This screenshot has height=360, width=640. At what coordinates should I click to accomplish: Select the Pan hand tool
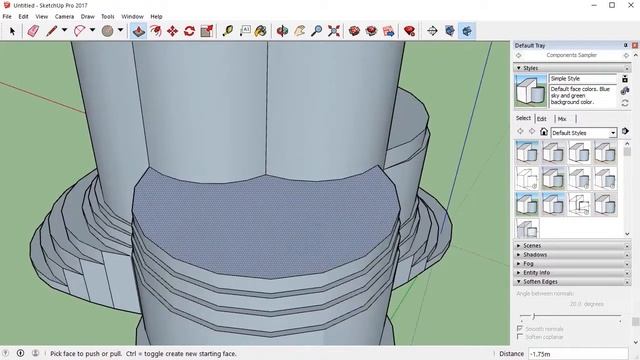[300, 31]
